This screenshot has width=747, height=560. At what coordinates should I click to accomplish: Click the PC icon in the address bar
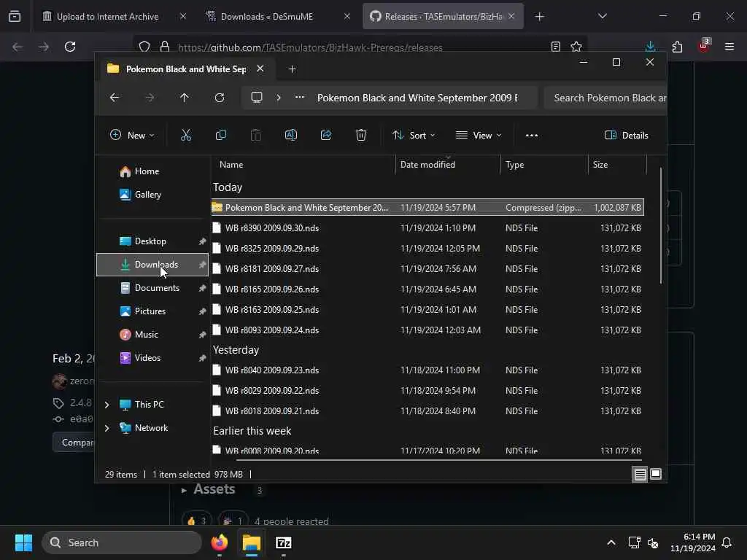pyautogui.click(x=257, y=98)
